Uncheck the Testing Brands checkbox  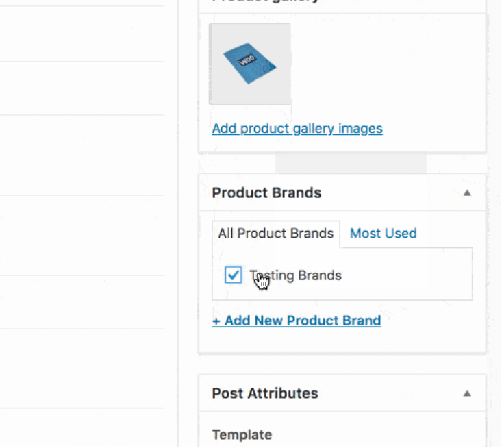(234, 275)
